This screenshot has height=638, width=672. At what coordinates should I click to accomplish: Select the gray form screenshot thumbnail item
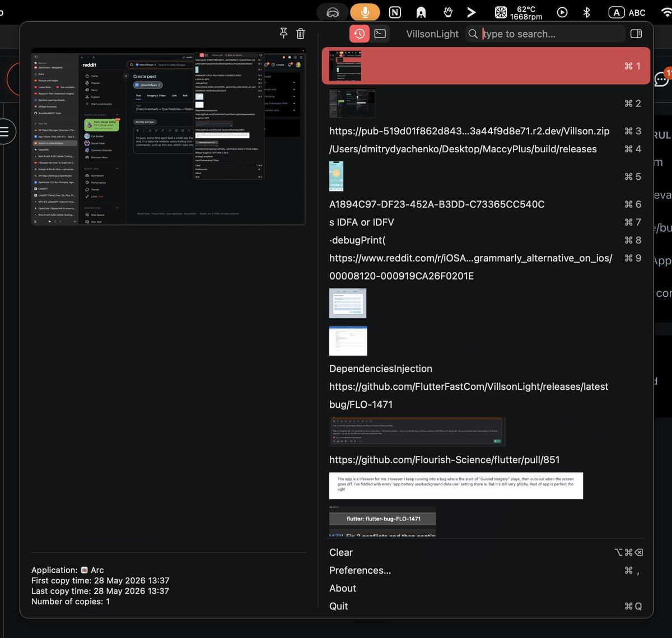(347, 303)
